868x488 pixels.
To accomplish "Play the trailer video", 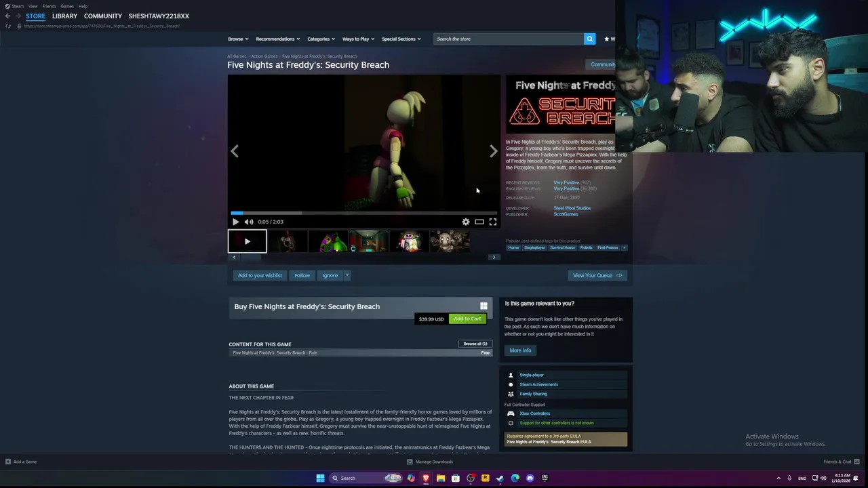I will pyautogui.click(x=235, y=222).
